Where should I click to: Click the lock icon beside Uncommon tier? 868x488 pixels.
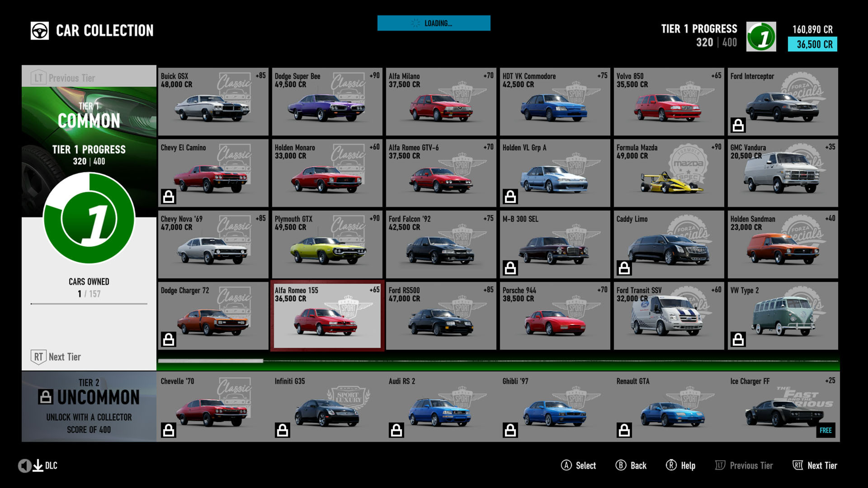tap(46, 397)
